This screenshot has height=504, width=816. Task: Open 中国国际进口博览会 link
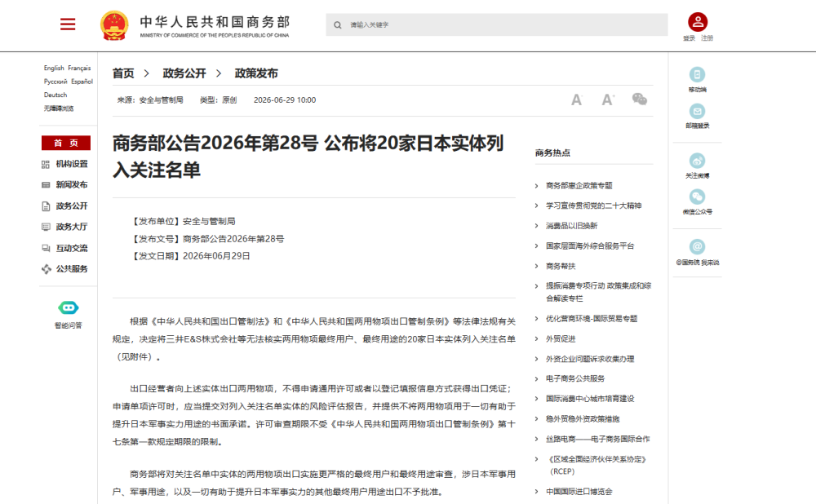click(x=579, y=492)
